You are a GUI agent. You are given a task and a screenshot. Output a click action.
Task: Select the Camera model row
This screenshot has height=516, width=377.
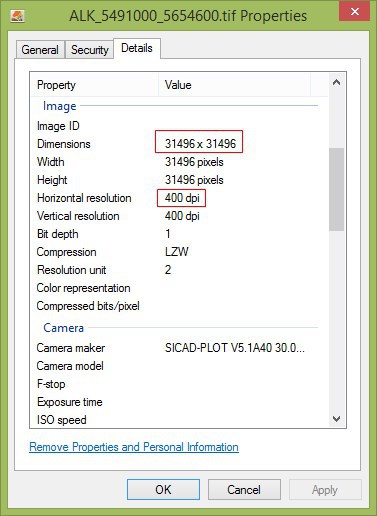click(70, 366)
